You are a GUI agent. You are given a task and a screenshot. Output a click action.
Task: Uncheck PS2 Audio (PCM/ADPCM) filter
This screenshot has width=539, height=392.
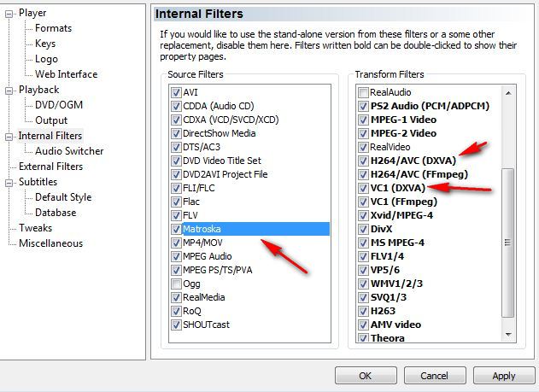(363, 106)
